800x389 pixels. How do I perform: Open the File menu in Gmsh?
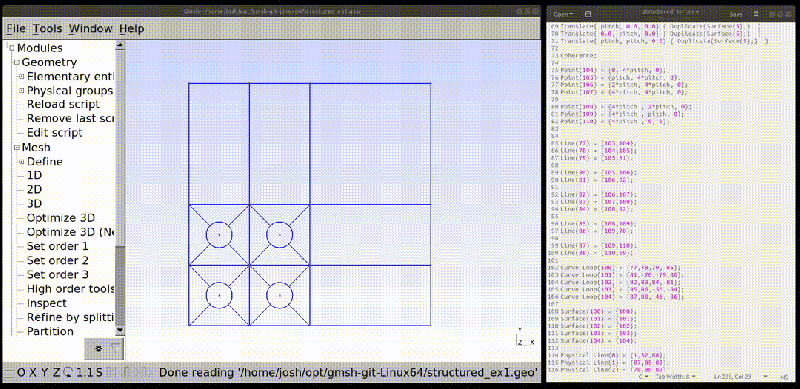coord(16,29)
